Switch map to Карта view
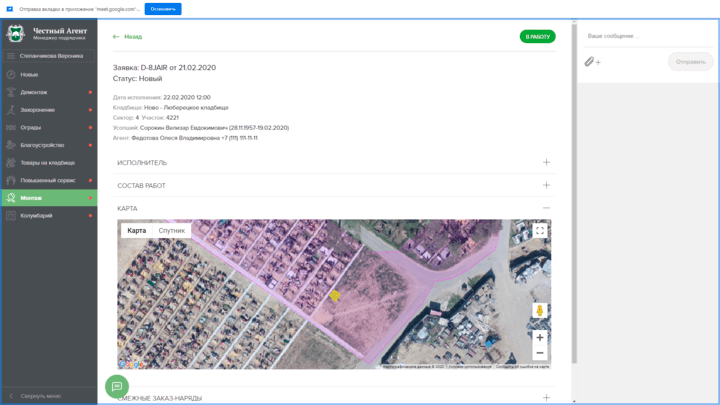720x405 pixels. tap(136, 231)
